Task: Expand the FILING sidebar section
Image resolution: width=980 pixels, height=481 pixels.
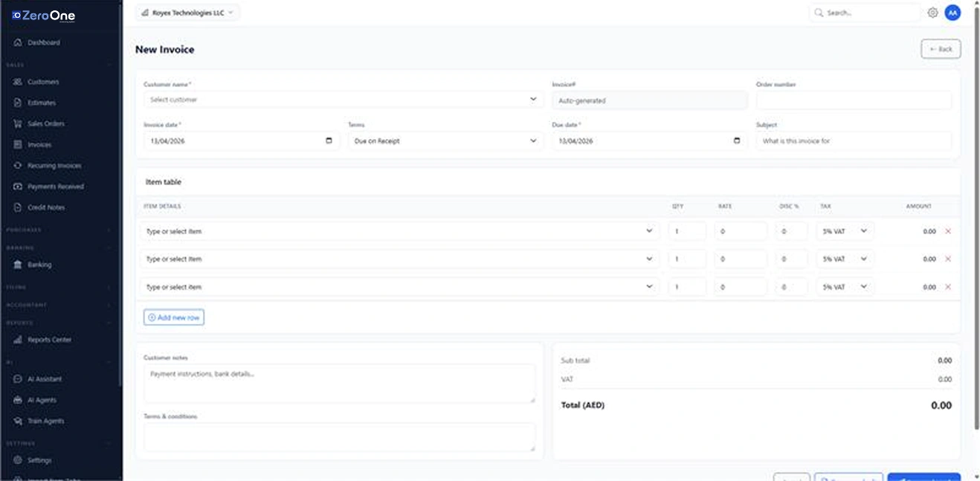Action: click(x=59, y=287)
